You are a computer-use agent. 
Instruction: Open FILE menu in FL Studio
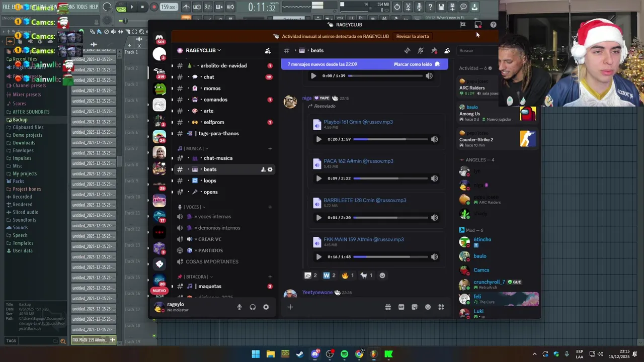click(6, 7)
